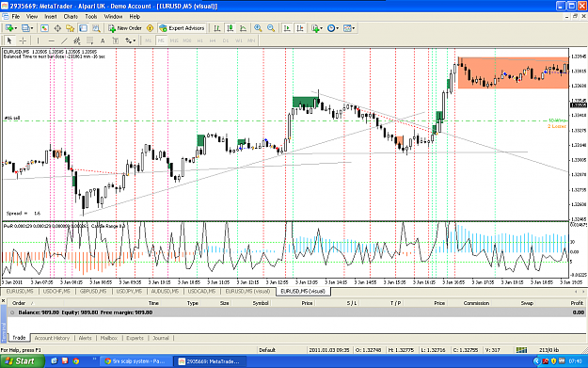Click the Zoom In magnifier icon
588x368 pixels.
coord(258,28)
